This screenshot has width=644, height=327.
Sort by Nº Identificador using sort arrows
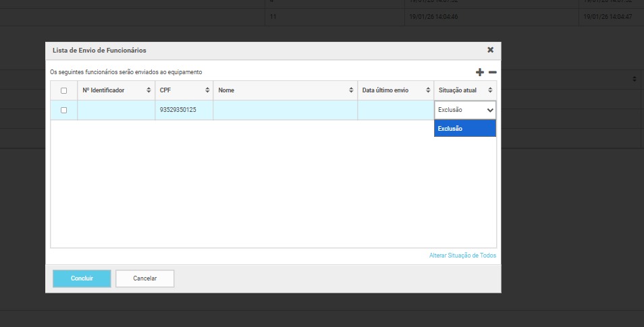pos(149,90)
